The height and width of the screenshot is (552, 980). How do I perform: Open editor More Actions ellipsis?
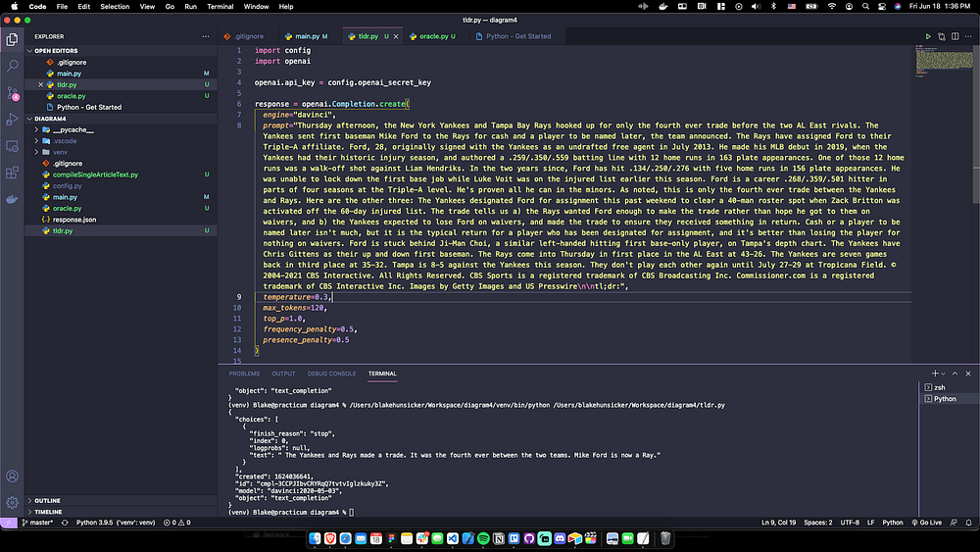point(968,36)
